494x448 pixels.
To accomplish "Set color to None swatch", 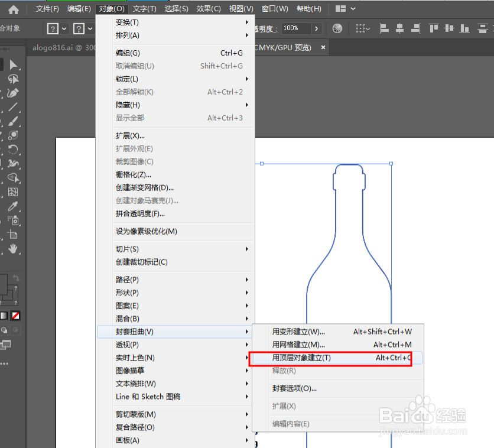I will tap(15, 316).
